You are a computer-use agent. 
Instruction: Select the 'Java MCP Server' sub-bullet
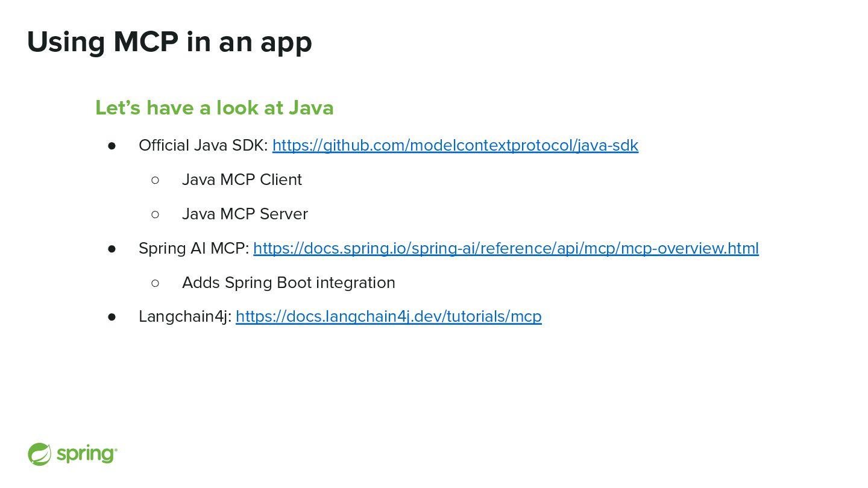click(245, 214)
